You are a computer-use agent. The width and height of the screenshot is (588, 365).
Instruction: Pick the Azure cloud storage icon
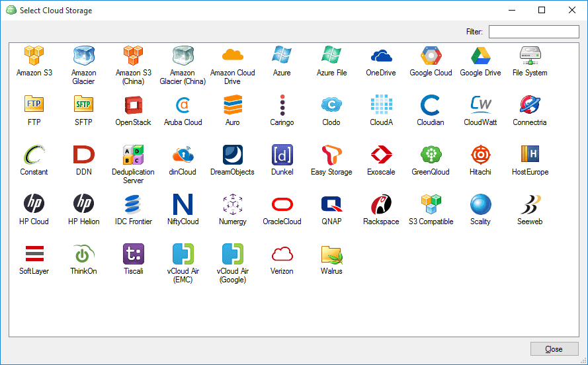click(282, 56)
